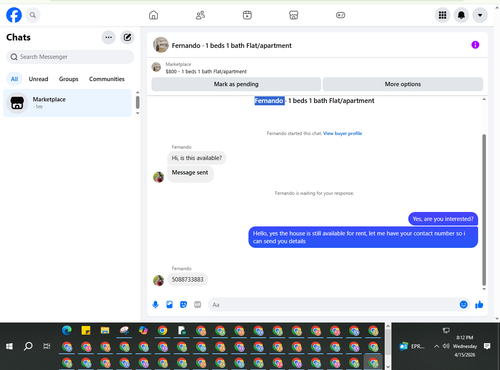Click the conversation vertical scrollbar
Screen dimensions: 500x370
484,210
